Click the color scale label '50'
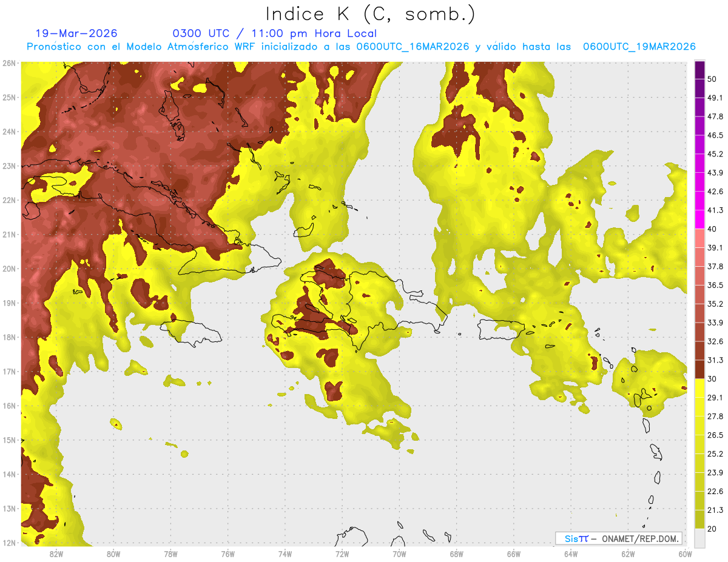 [x=712, y=79]
